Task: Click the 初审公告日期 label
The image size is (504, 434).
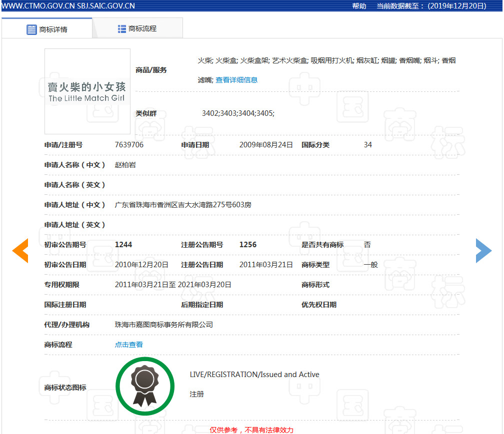Action: (x=65, y=265)
